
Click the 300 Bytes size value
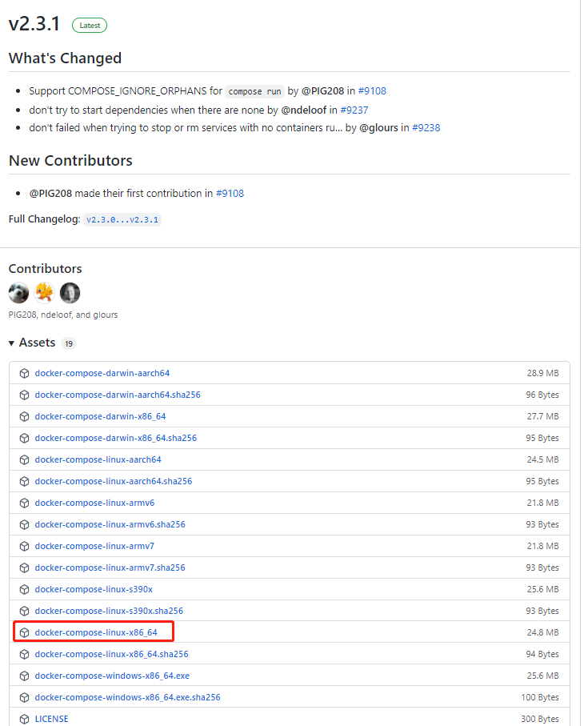(540, 719)
